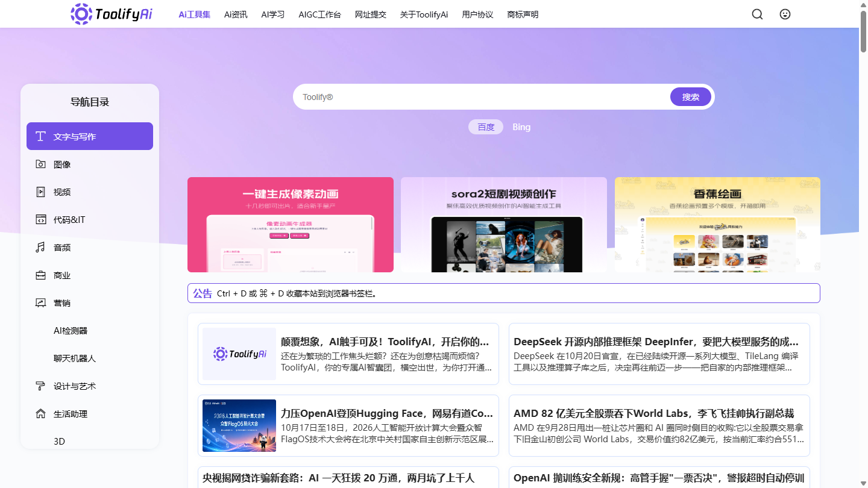The image size is (868, 488).
Task: Click the 导航目录 sidebar heading
Action: tap(90, 102)
